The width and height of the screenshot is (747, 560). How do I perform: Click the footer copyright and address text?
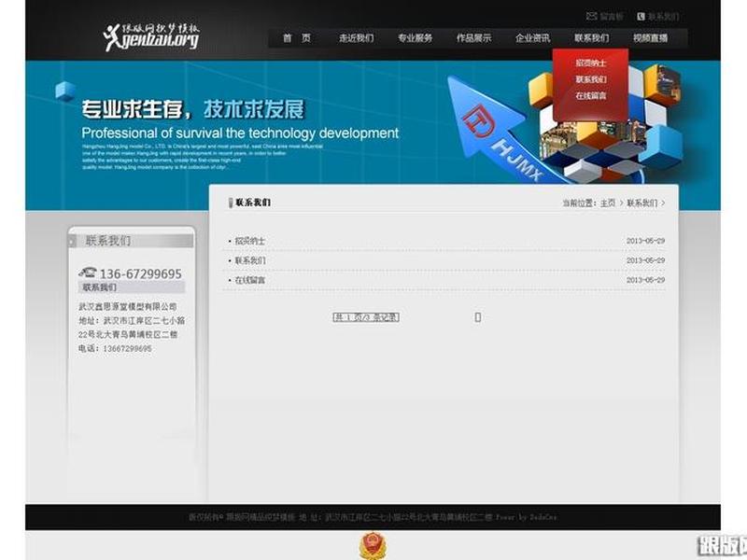click(373, 517)
